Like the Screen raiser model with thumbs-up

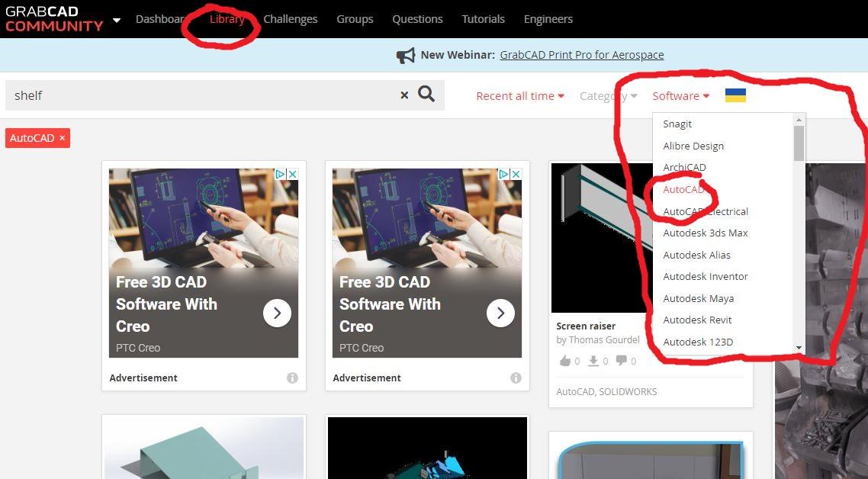[x=565, y=361]
